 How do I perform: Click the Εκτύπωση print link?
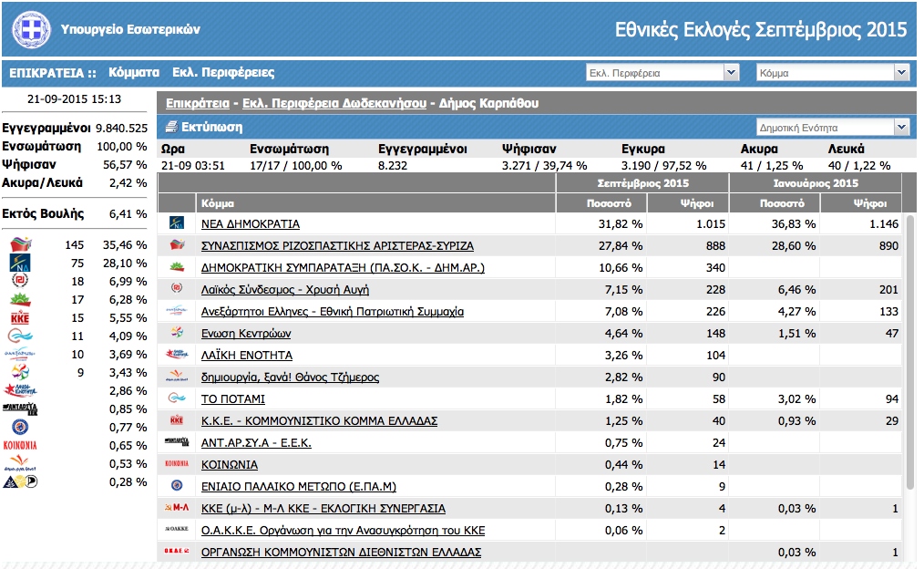click(x=211, y=127)
